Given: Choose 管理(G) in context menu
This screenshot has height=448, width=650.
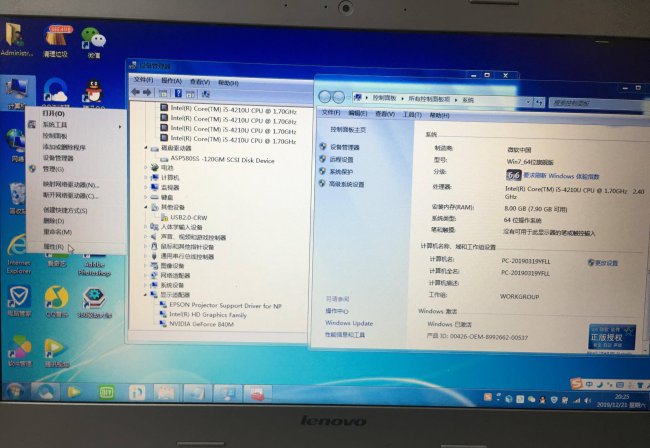Looking at the screenshot, I should [53, 169].
